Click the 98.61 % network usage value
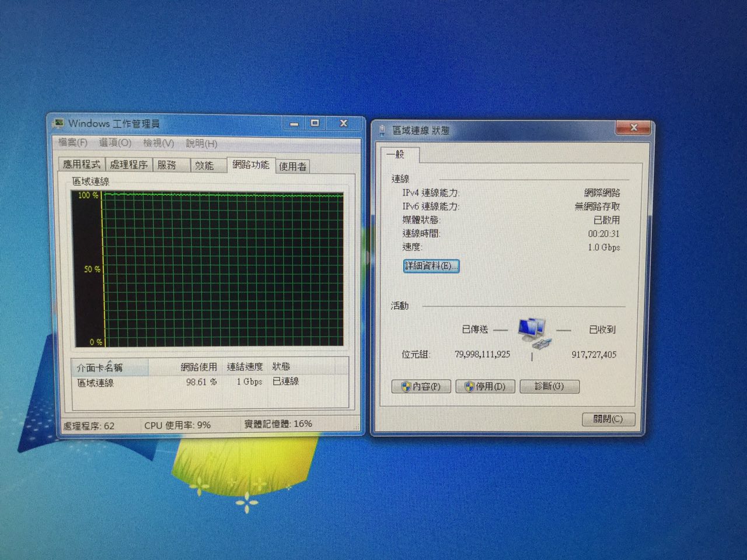Viewport: 747px width, 560px height. 201,382
